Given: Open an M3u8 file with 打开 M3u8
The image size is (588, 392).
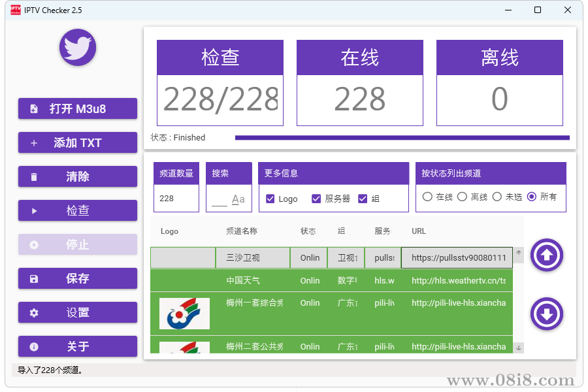Looking at the screenshot, I should (78, 109).
